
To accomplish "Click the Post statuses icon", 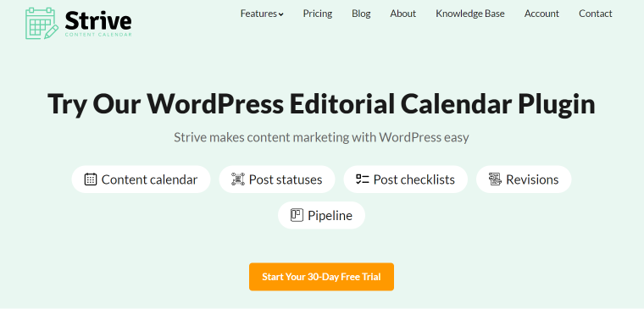I will coord(238,179).
